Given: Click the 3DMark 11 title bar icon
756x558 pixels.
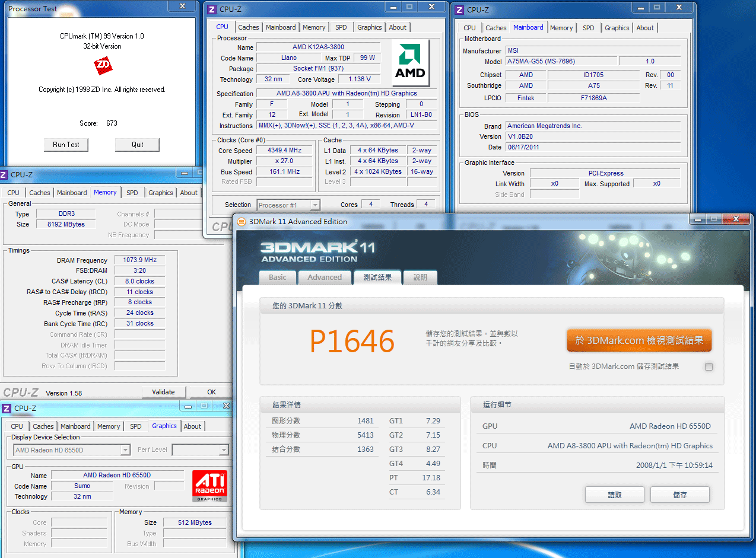Looking at the screenshot, I should click(242, 222).
